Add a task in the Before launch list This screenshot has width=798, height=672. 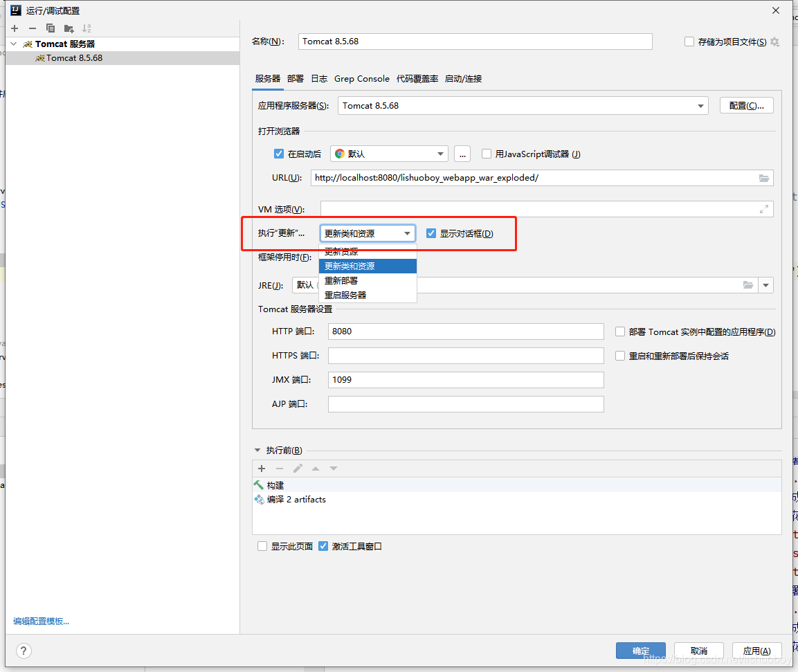click(262, 469)
